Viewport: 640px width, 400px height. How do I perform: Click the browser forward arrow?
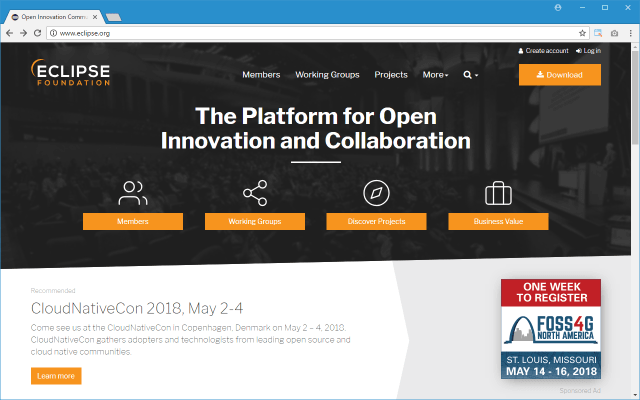coord(23,33)
